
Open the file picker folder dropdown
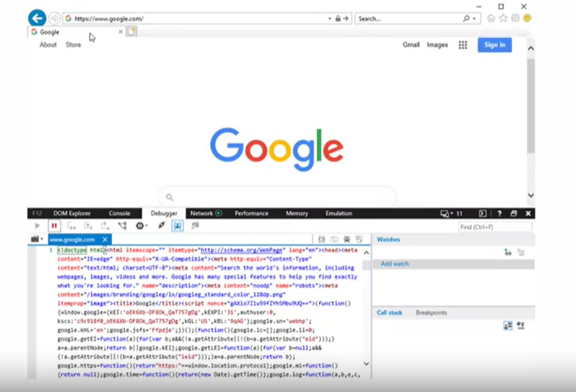click(36, 239)
